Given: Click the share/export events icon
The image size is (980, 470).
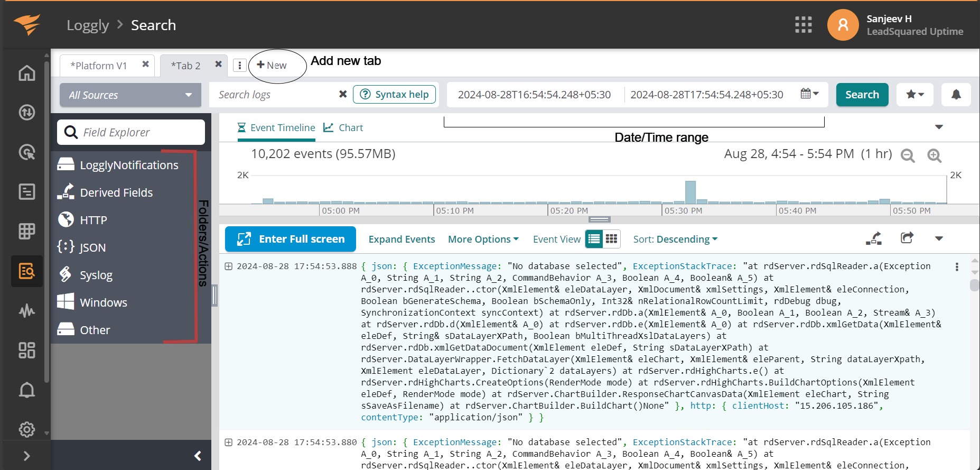Looking at the screenshot, I should pos(907,238).
